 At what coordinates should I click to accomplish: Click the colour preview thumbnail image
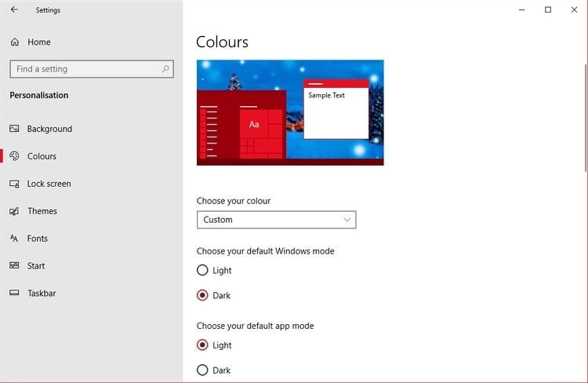290,112
